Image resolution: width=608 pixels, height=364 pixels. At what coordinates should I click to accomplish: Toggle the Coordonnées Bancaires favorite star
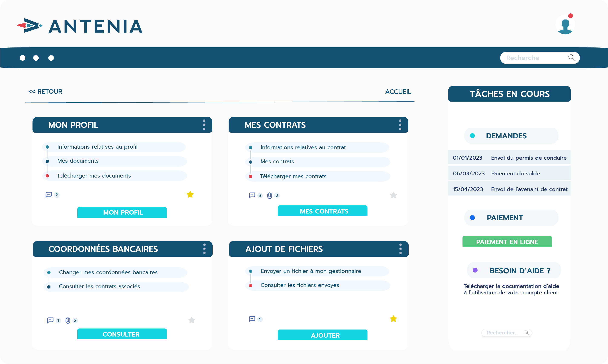coord(192,320)
